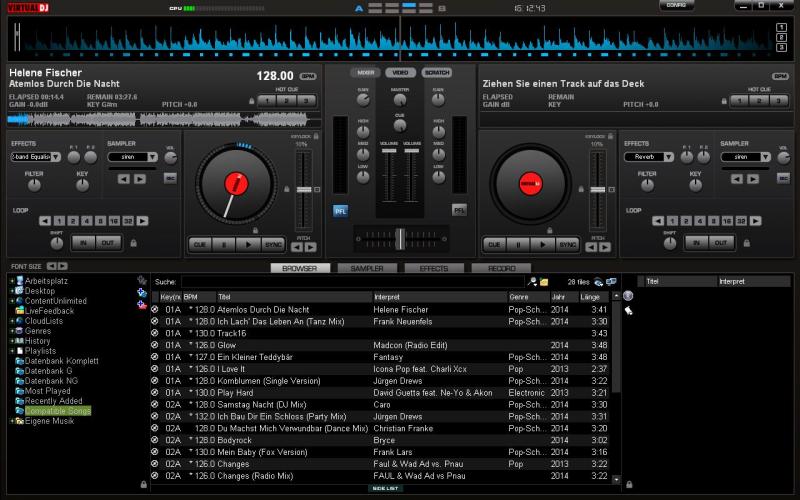The width and height of the screenshot is (800, 500).
Task: Switch center panel to SCRATCH view
Action: 437,72
